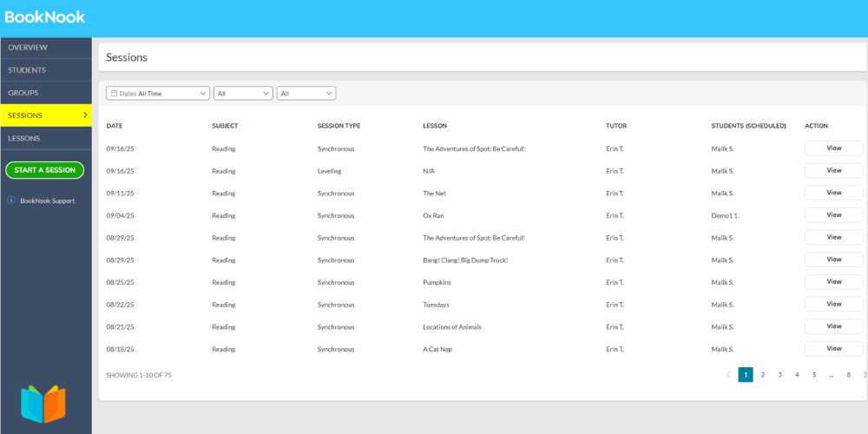Screen dimensions: 868x434
Task: Click the BookNook logo in header
Action: [x=45, y=16]
